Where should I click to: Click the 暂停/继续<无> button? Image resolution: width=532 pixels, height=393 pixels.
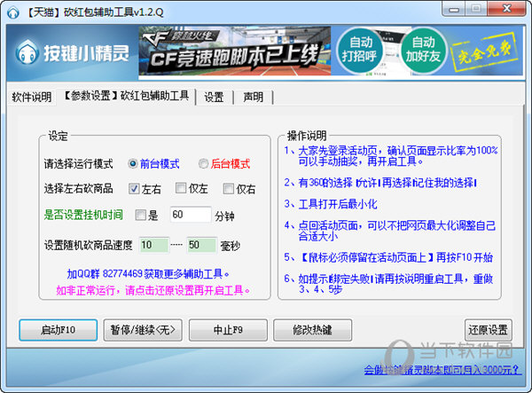pyautogui.click(x=143, y=330)
